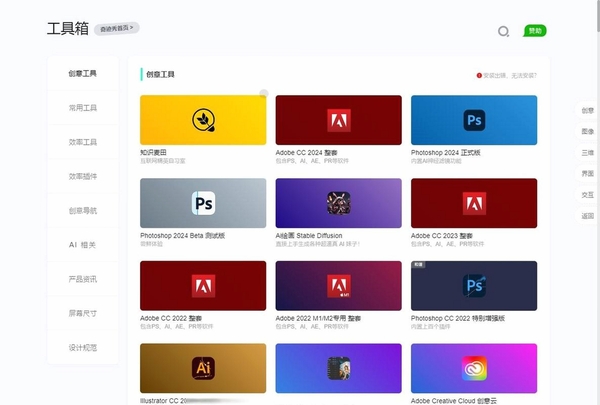Open the Adobe 2022 M1/M2专用 整套 title
The image size is (600, 405).
coord(318,318)
